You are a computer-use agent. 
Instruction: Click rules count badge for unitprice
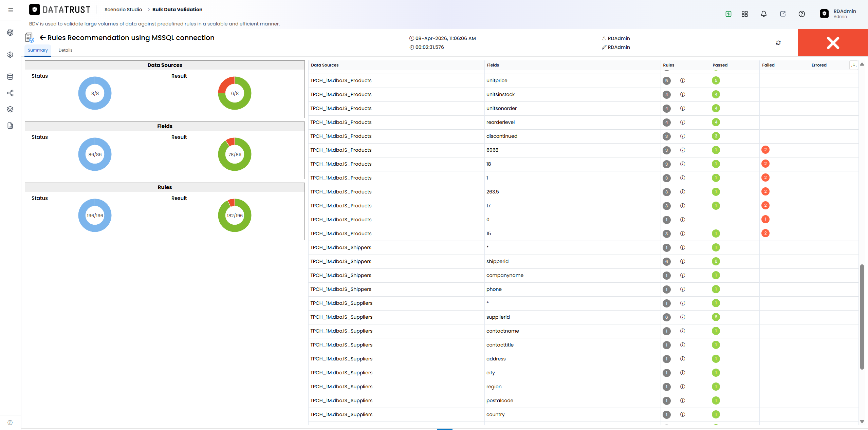point(667,81)
